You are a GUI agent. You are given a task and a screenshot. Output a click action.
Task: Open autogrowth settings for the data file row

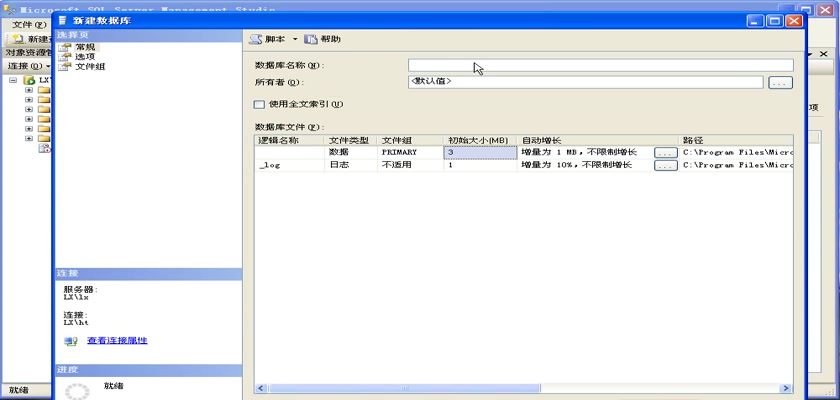[665, 153]
